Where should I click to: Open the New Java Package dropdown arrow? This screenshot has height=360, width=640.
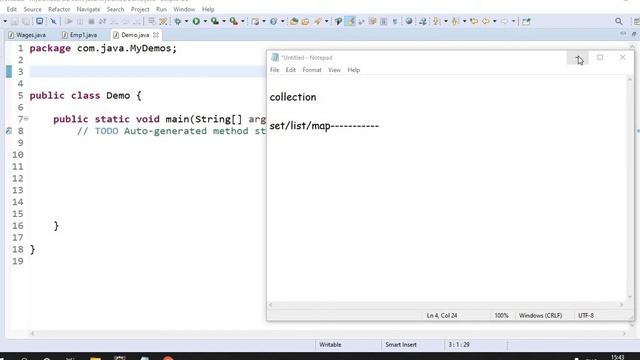coord(264,21)
